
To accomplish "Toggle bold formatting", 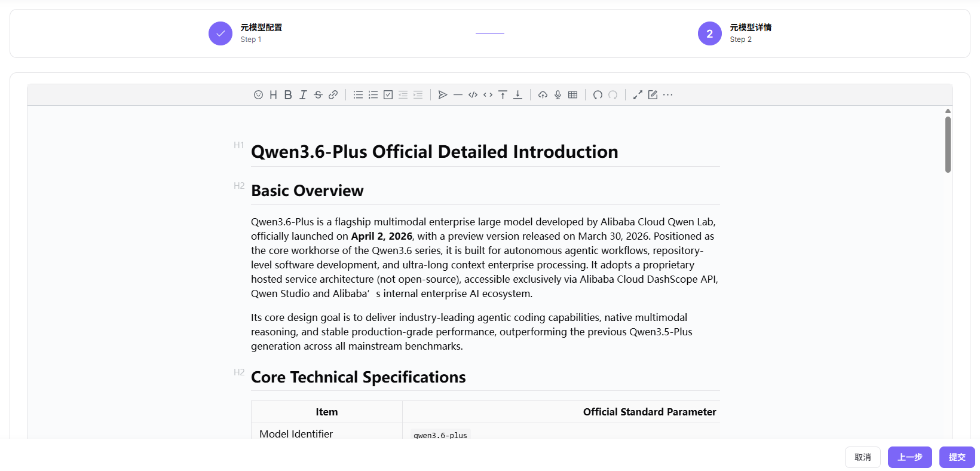I will tap(288, 95).
